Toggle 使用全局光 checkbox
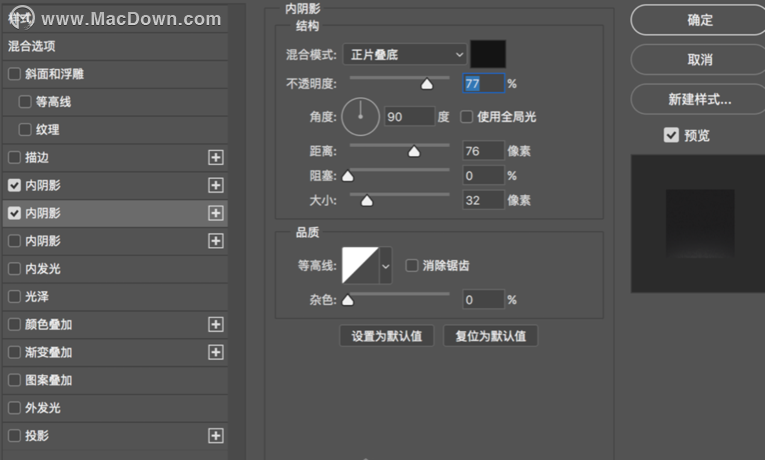 (466, 117)
